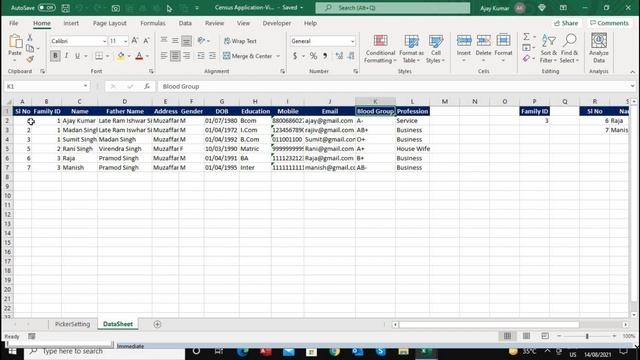Open Font dialog launcher
Screen dimensions: 640x360
[151, 71]
